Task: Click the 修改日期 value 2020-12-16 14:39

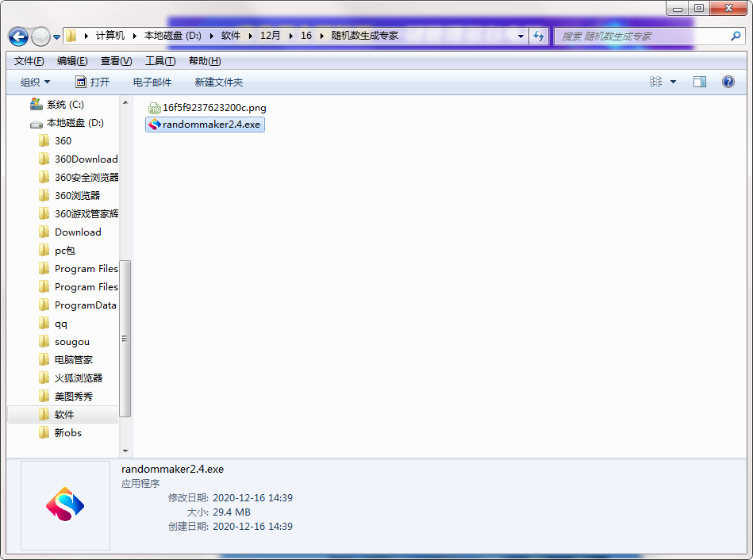Action: click(x=252, y=498)
